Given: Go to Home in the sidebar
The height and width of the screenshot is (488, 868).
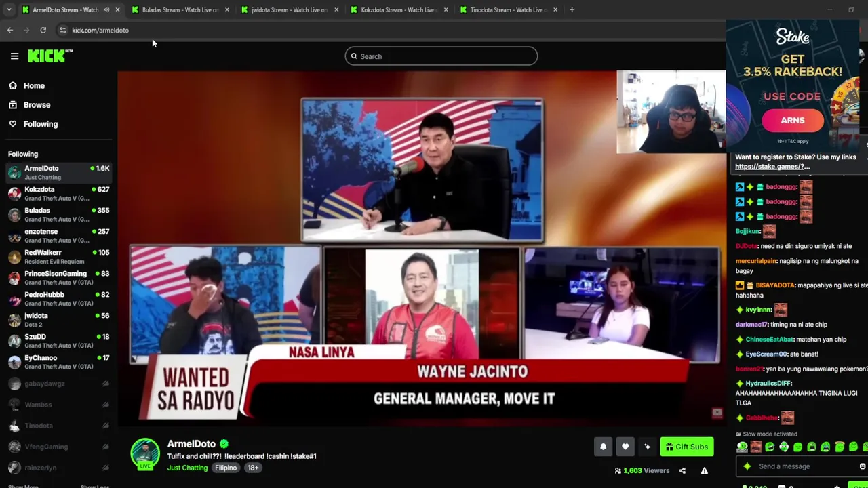Looking at the screenshot, I should (x=34, y=86).
